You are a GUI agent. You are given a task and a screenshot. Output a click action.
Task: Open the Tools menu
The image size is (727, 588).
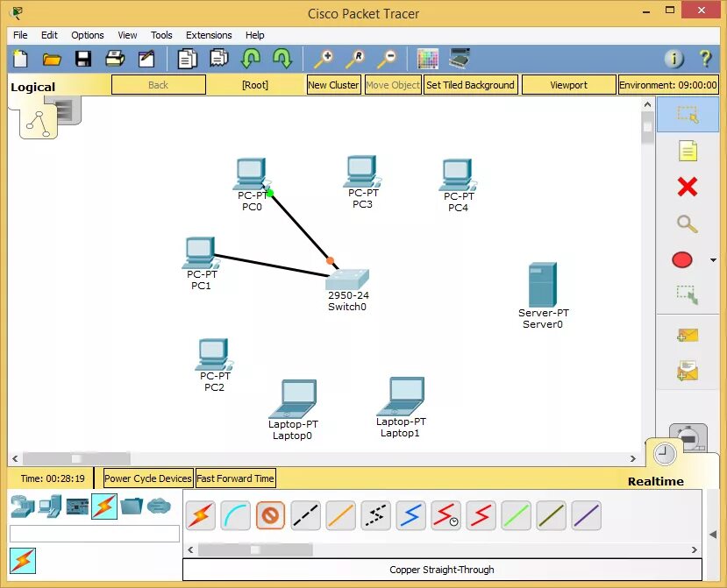tap(161, 35)
